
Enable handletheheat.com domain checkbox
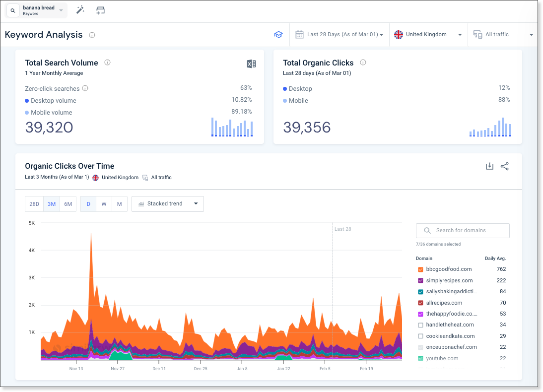tap(420, 325)
